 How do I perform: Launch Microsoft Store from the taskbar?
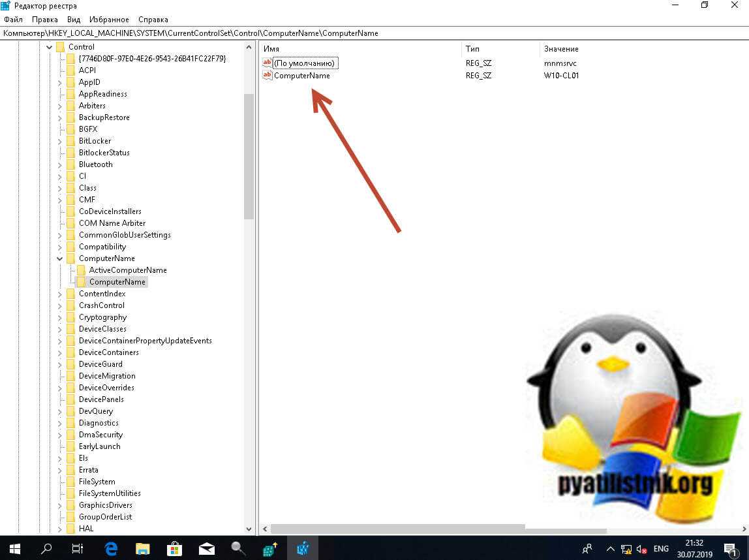[x=174, y=548]
